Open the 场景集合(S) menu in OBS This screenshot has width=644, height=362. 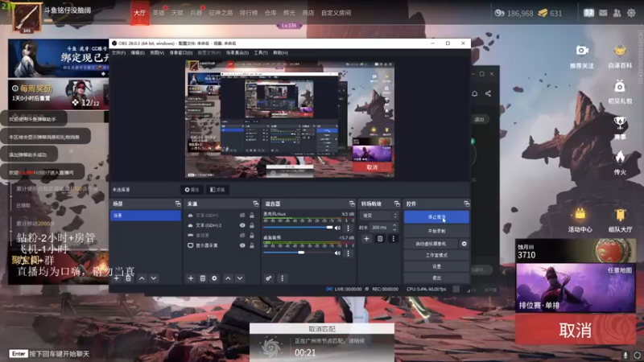237,53
